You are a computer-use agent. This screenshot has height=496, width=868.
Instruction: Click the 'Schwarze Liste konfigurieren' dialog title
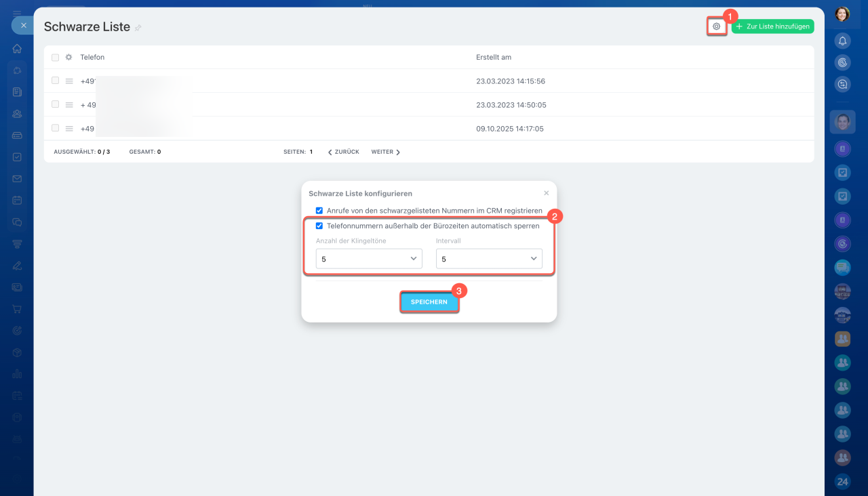360,194
